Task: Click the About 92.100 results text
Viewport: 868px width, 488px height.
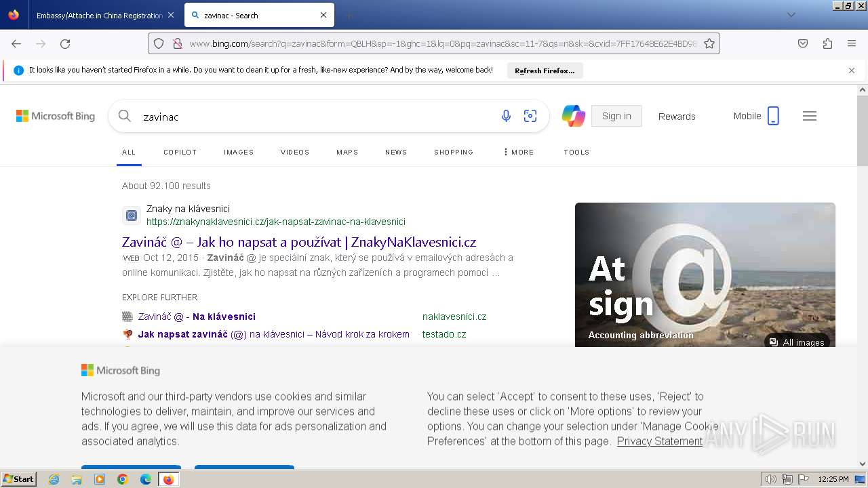Action: point(166,186)
